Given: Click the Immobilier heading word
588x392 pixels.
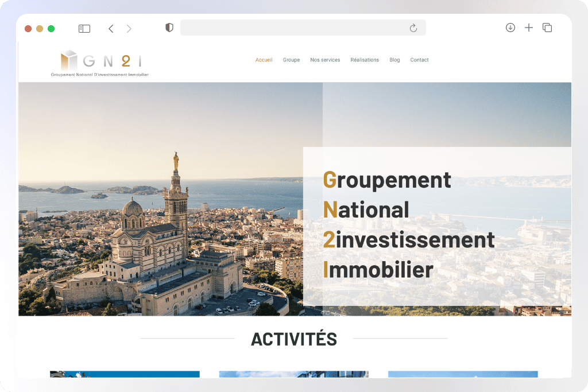Looking at the screenshot, I should 378,270.
